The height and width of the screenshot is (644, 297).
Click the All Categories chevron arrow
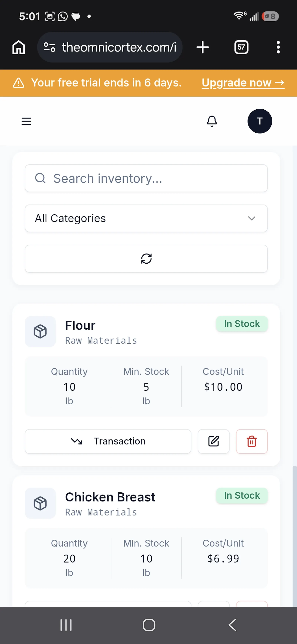tap(252, 218)
